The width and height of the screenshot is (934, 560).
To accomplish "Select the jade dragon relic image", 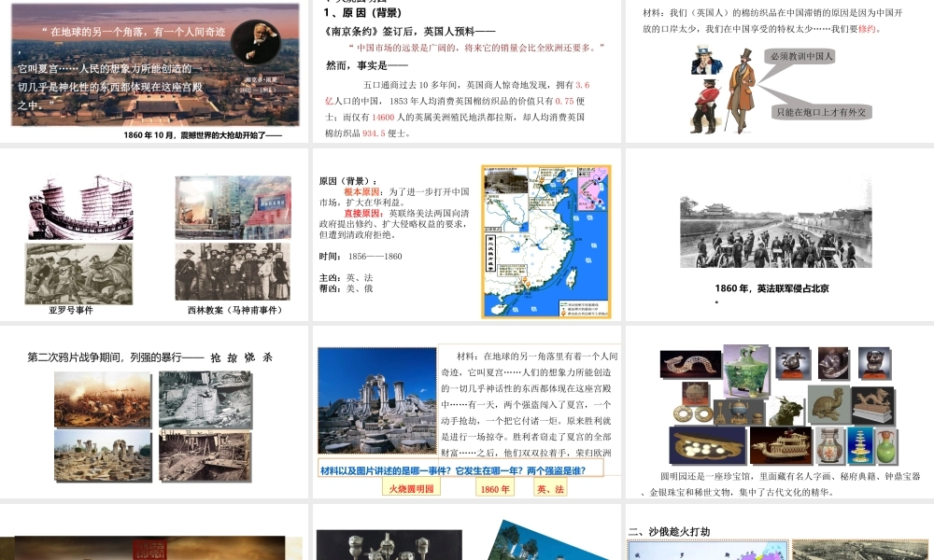I will pyautogui.click(x=690, y=364).
